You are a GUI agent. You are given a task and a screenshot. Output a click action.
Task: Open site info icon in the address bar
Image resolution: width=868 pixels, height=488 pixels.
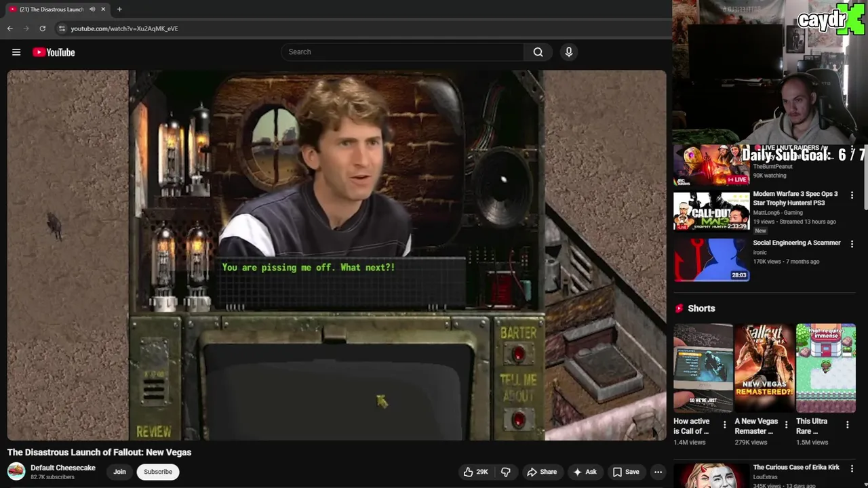point(62,28)
